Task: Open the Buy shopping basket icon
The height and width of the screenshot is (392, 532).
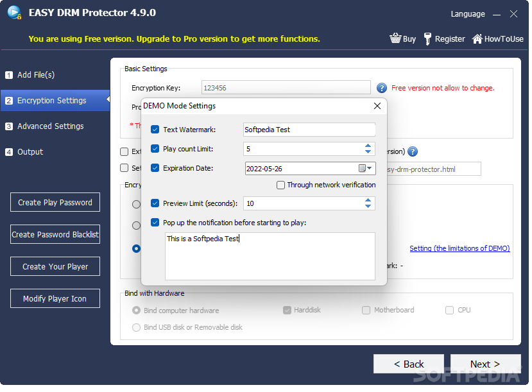Action: 395,38
